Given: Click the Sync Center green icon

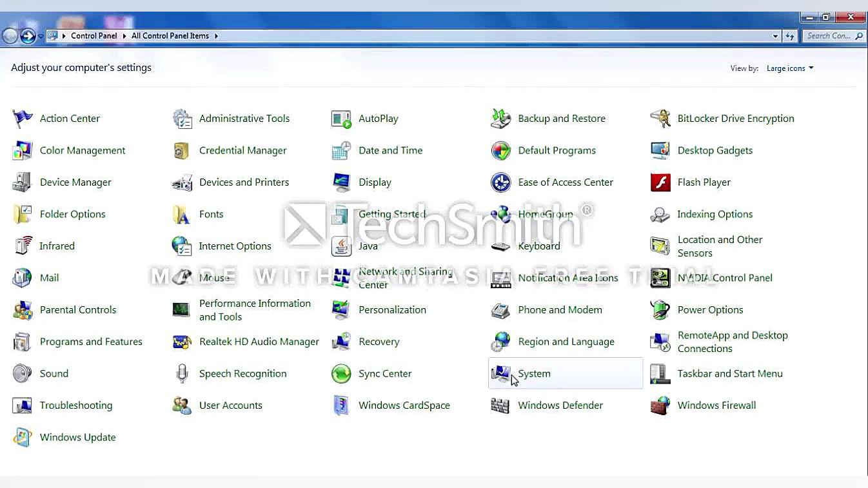Looking at the screenshot, I should click(x=341, y=374).
